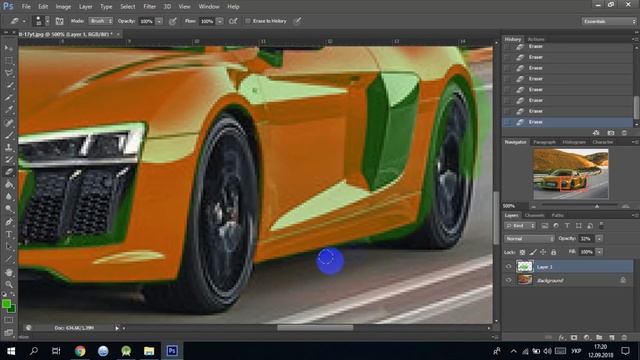Enable the Erase to History checkbox

click(x=248, y=21)
